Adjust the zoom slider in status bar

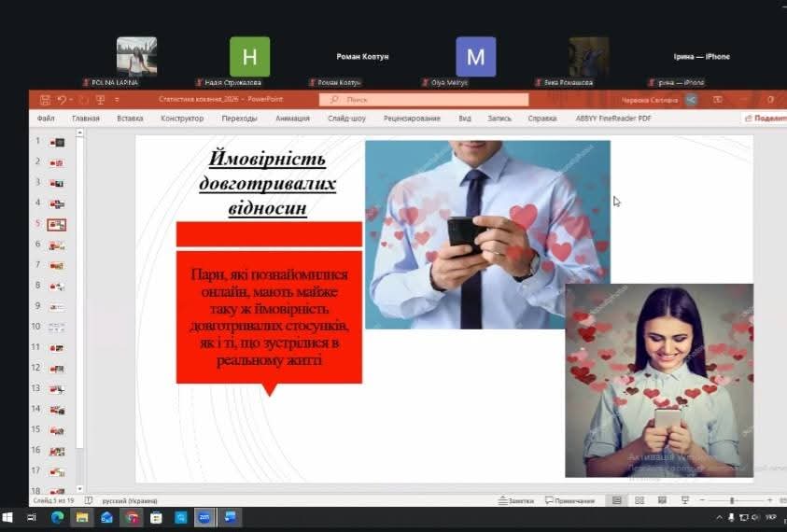point(731,501)
